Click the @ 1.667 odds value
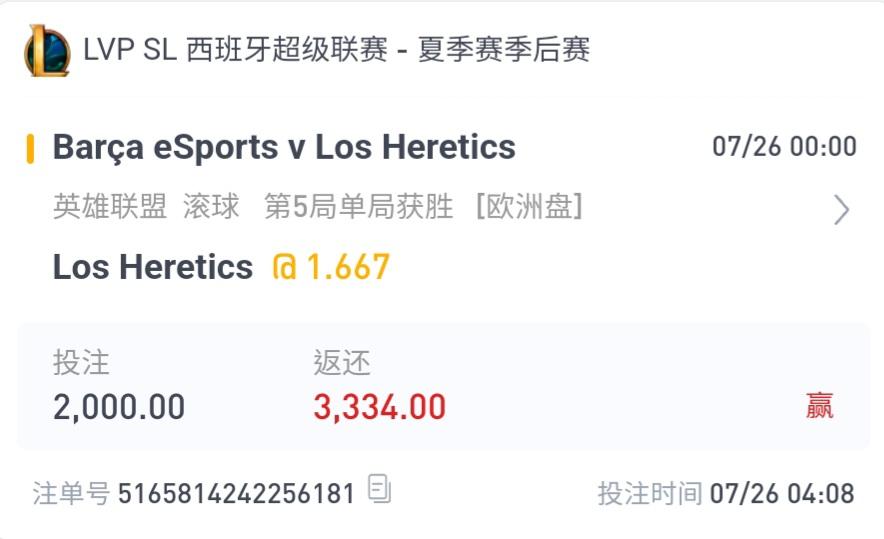884x539 pixels. [331, 267]
